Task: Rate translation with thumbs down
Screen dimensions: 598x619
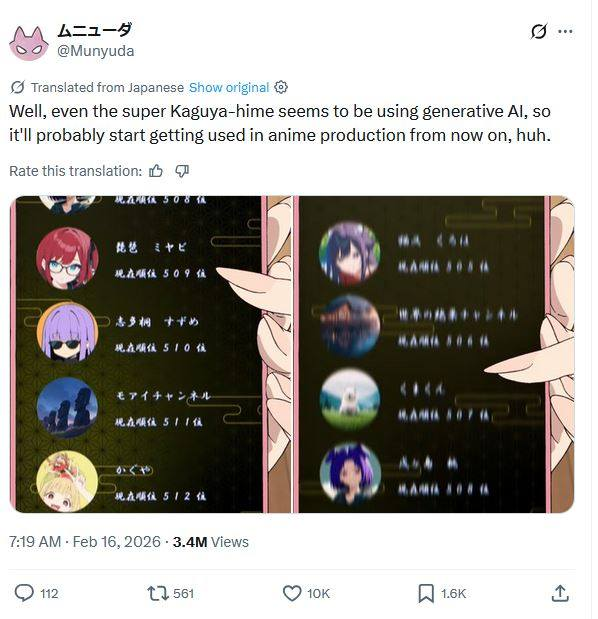Action: [x=182, y=171]
